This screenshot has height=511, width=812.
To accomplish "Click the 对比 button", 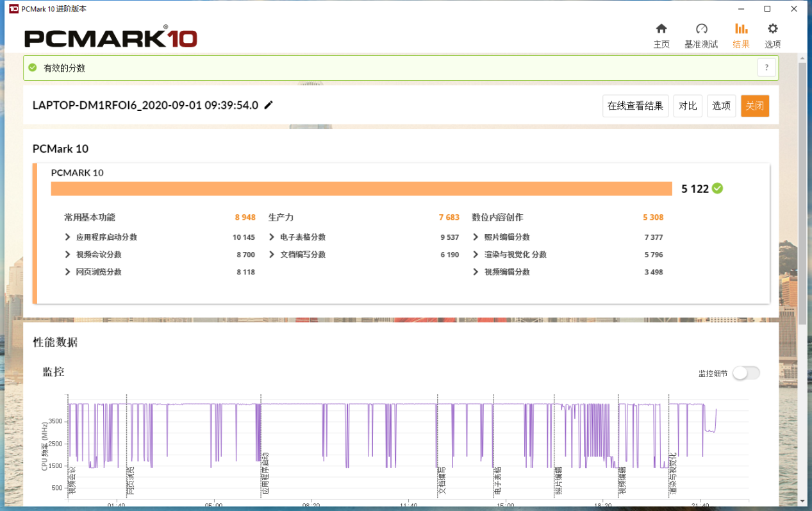I will coord(688,106).
